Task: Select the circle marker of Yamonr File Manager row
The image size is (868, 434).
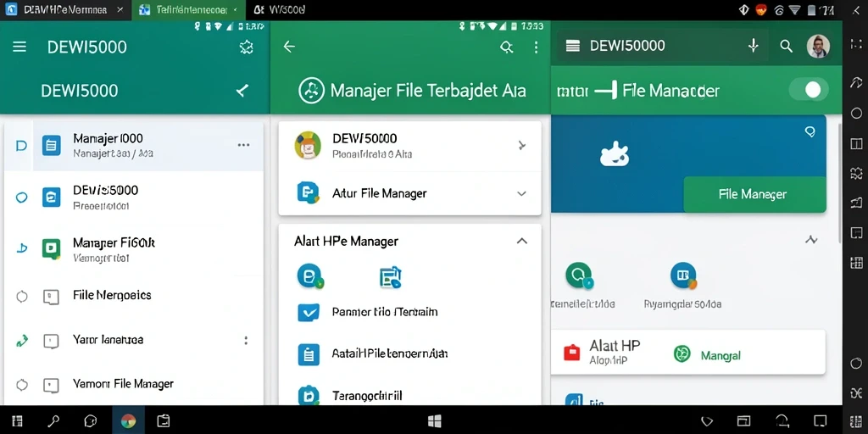Action: pyautogui.click(x=21, y=385)
